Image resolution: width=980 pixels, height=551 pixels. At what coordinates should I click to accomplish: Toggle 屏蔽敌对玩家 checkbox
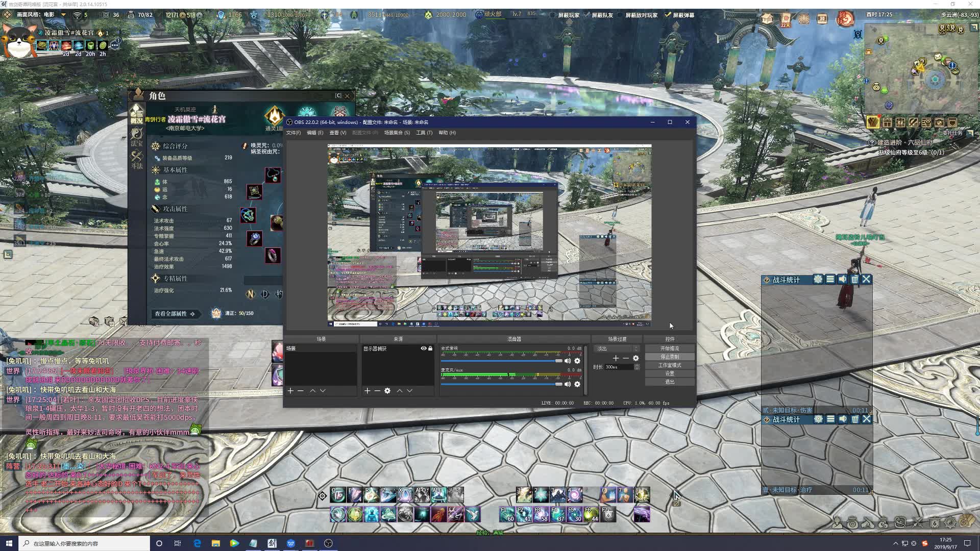[x=621, y=15]
